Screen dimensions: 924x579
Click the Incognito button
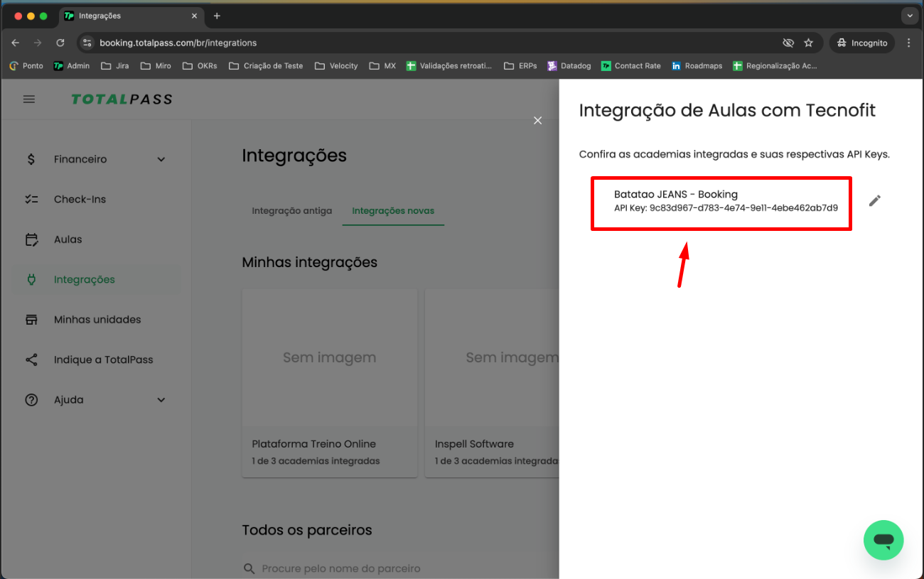point(862,43)
